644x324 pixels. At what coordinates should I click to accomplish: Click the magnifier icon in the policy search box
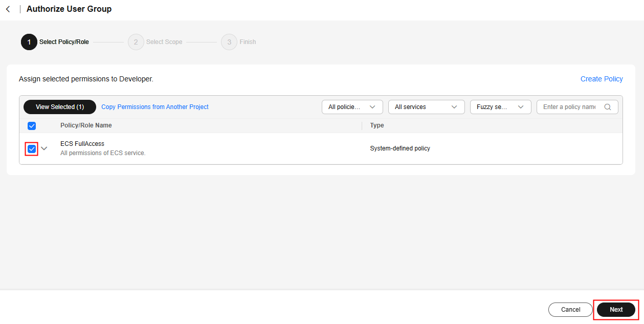(608, 107)
